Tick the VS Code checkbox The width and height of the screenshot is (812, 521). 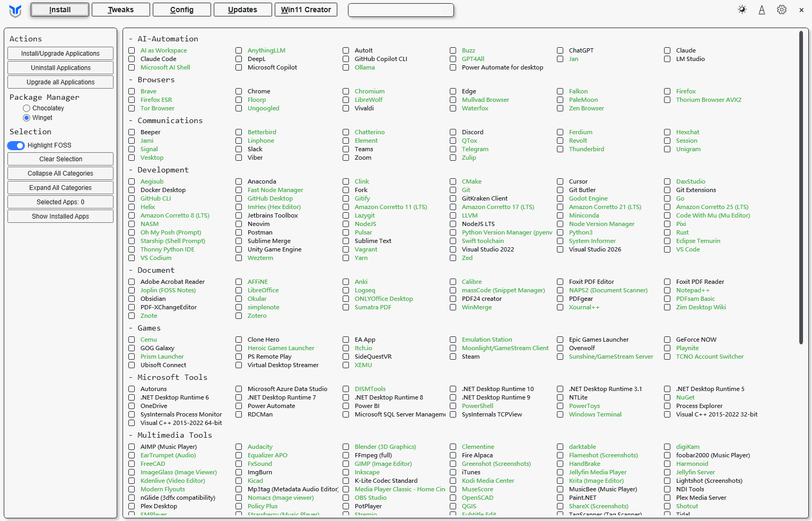(667, 249)
